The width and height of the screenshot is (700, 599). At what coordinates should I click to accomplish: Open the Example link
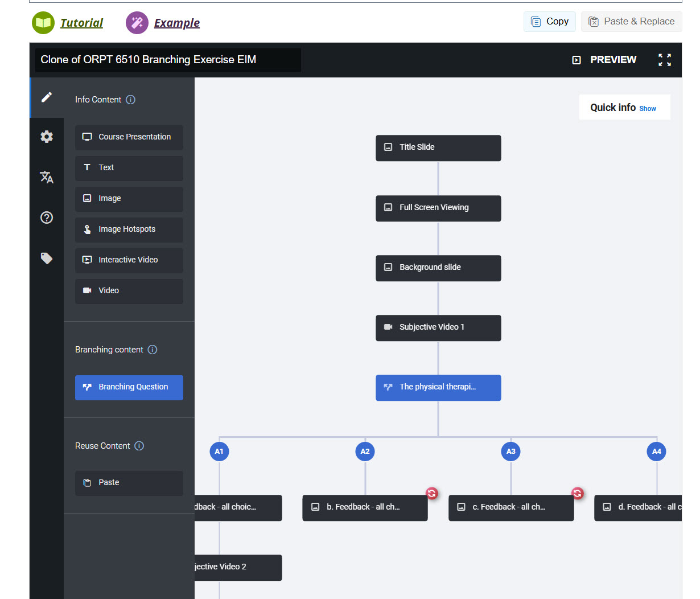176,23
